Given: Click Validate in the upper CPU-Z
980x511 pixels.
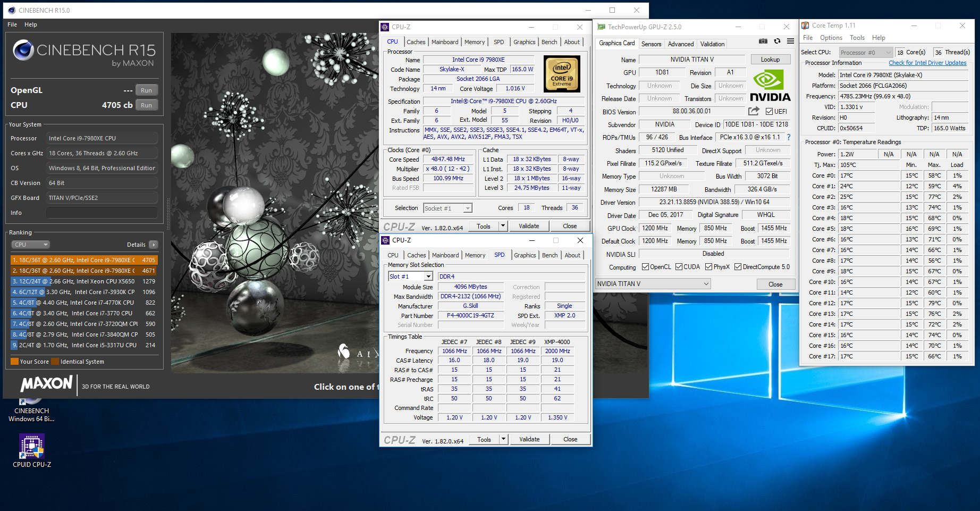Looking at the screenshot, I should tap(529, 226).
